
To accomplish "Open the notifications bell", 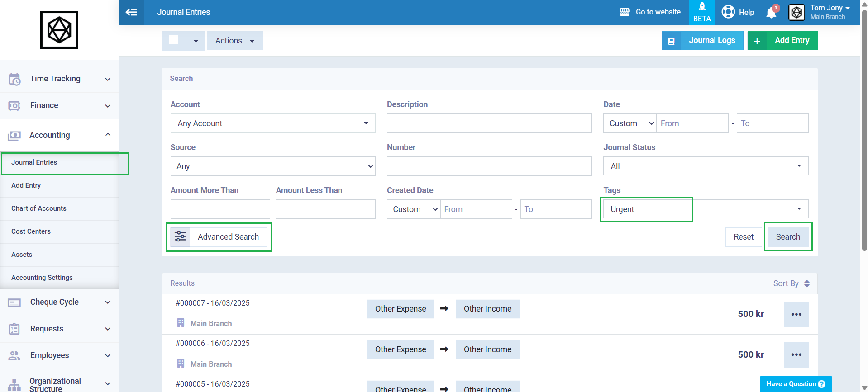I will [x=771, y=13].
